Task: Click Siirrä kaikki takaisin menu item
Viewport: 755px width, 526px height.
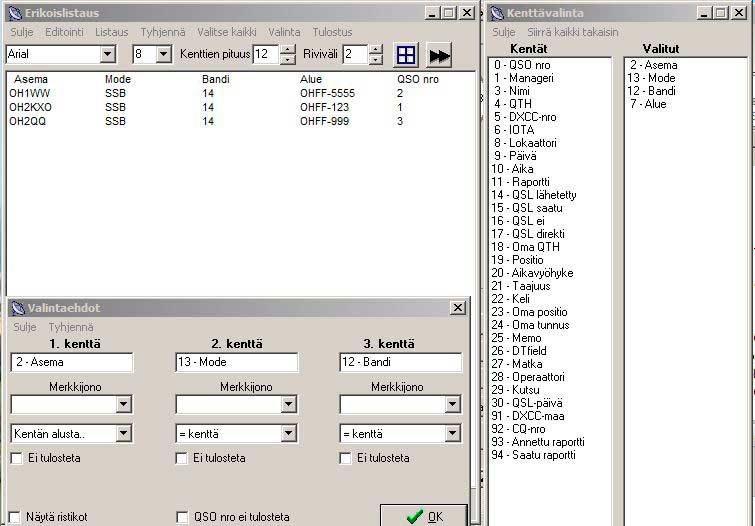Action: (x=572, y=32)
